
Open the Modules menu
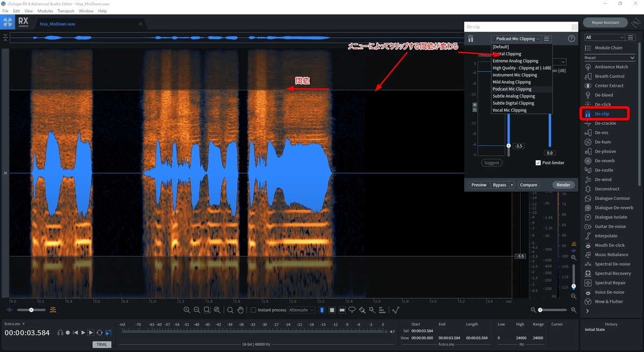(x=45, y=11)
